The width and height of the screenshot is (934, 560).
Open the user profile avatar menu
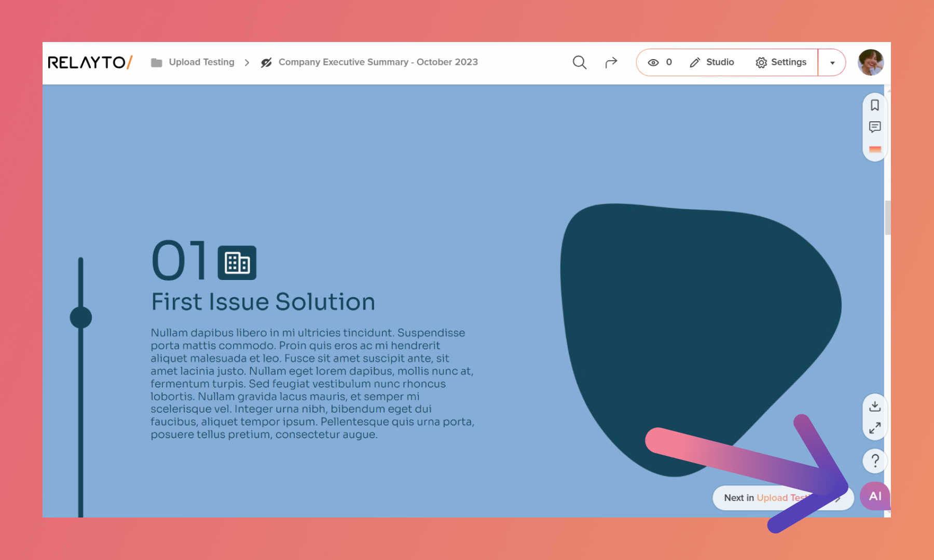[871, 62]
